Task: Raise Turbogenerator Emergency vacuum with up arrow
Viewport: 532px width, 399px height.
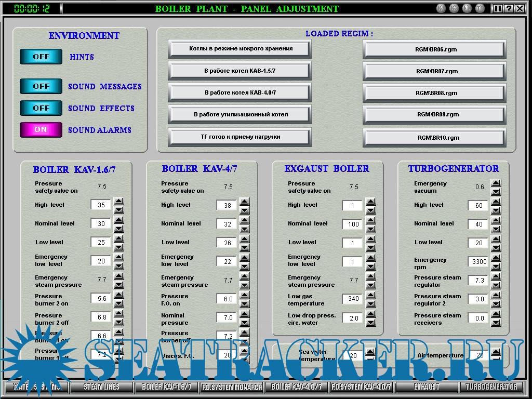Action: point(496,183)
